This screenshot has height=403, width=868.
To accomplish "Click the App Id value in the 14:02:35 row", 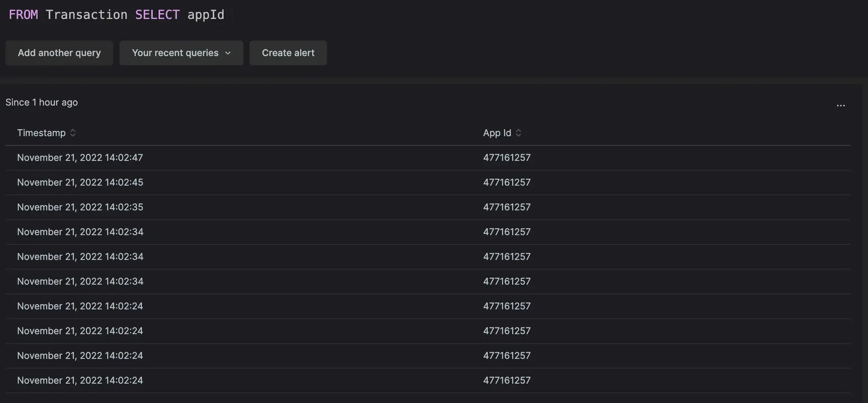I will pos(507,207).
